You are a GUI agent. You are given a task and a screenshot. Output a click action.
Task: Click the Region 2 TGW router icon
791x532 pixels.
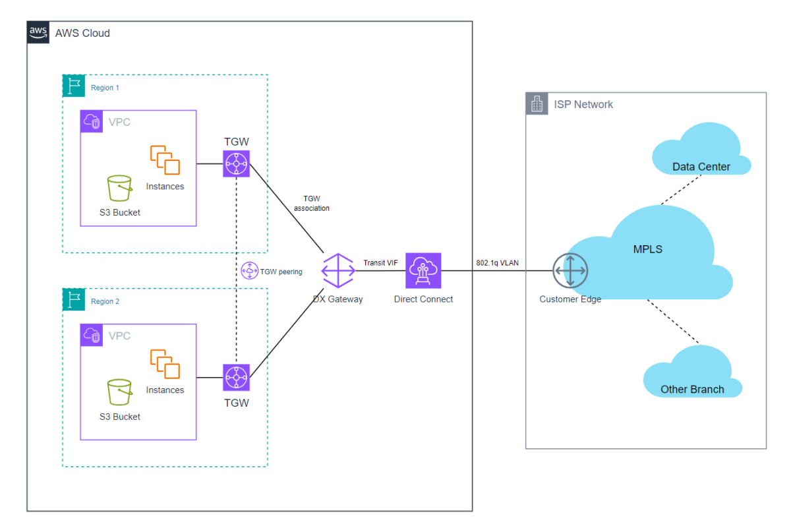(x=236, y=377)
